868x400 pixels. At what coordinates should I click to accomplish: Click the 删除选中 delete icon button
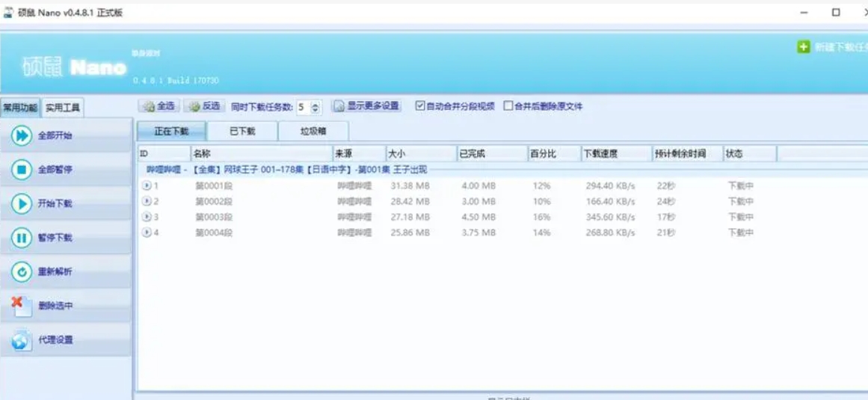pos(21,306)
